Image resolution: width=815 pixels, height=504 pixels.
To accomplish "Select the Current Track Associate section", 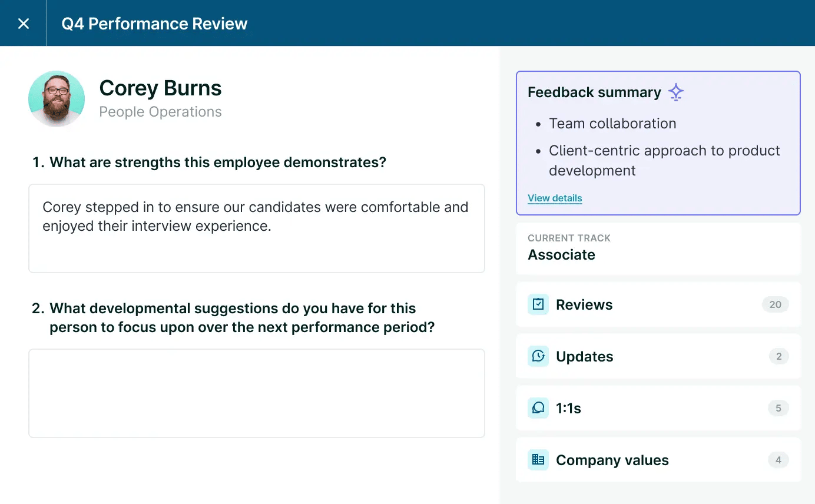I will click(658, 247).
